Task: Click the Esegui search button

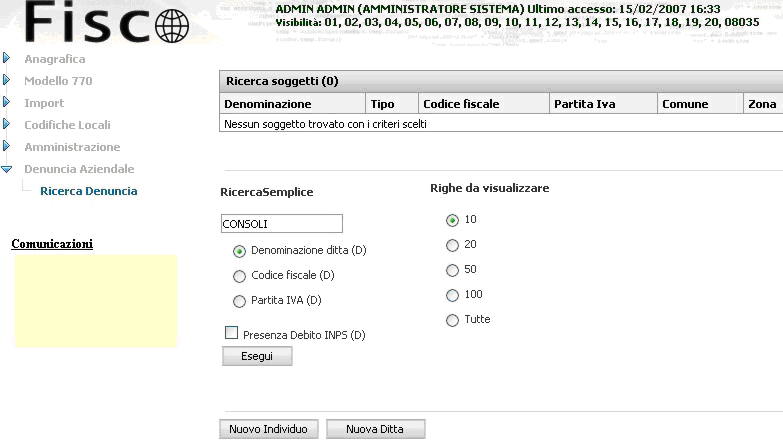Action: pyautogui.click(x=257, y=356)
